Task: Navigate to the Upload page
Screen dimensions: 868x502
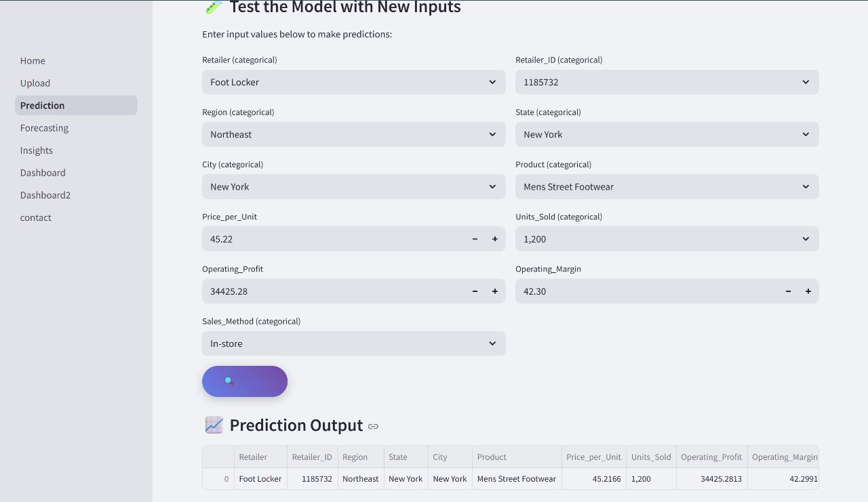Action: 35,83
